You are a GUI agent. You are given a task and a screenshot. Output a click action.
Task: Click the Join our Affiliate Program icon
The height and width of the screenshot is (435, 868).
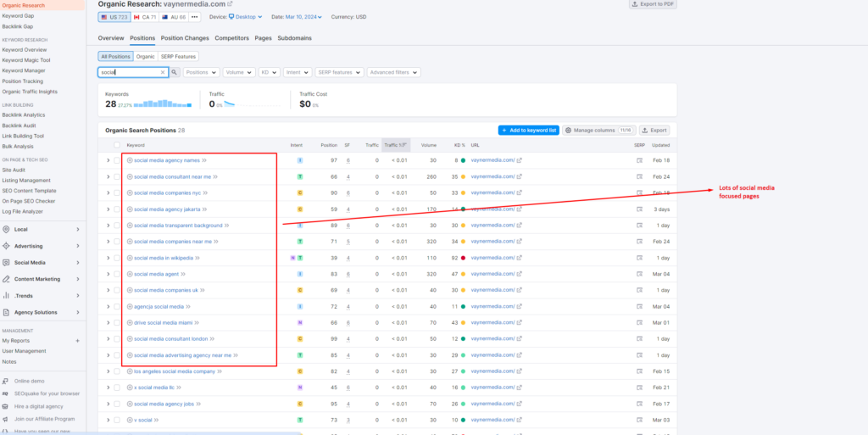(5, 419)
